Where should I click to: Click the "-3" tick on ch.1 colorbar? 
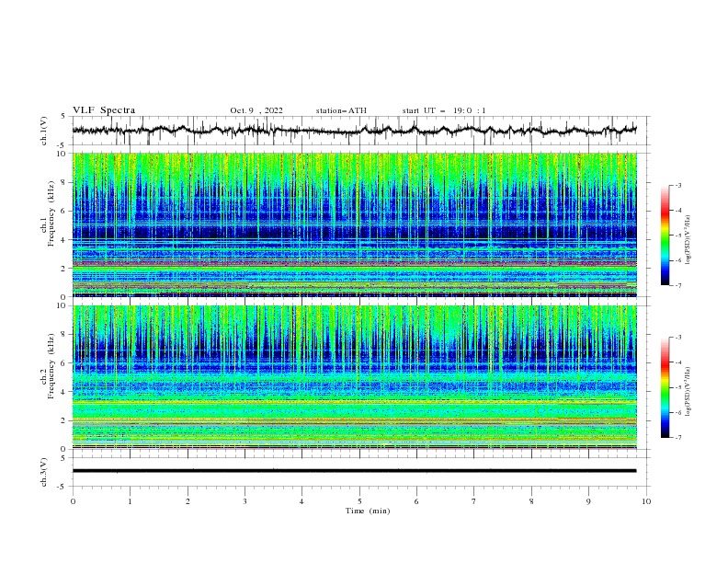[677, 185]
